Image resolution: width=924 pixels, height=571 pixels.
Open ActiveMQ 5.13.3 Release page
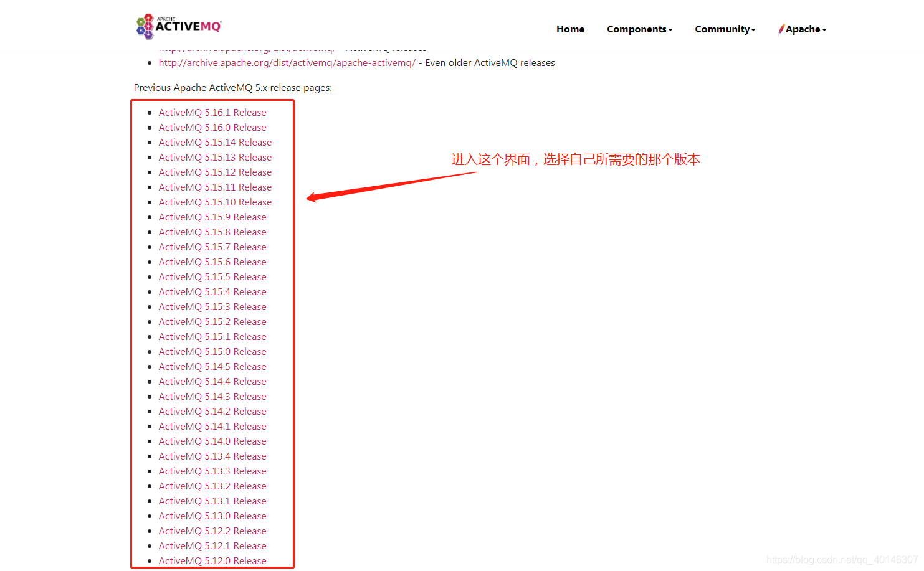click(212, 471)
